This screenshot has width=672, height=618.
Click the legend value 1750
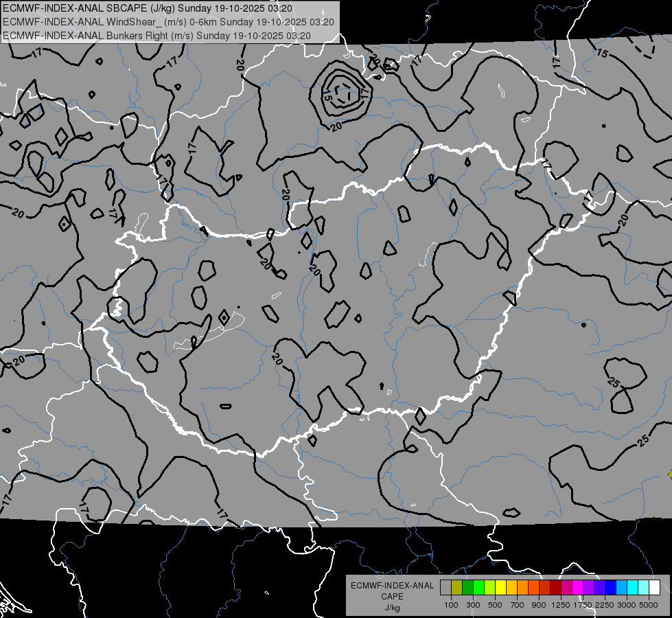pos(583,605)
